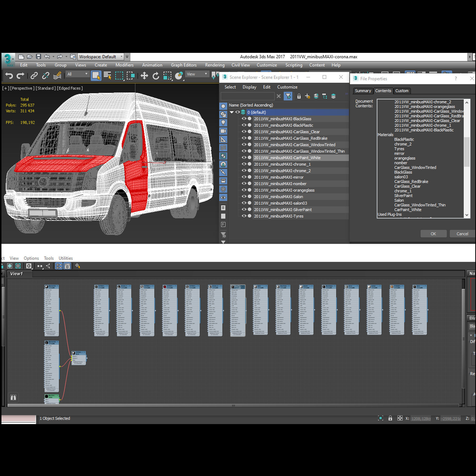Select the 2011VW_minibusMAXI-orangeglass row
The image size is (476, 476).
[301, 190]
